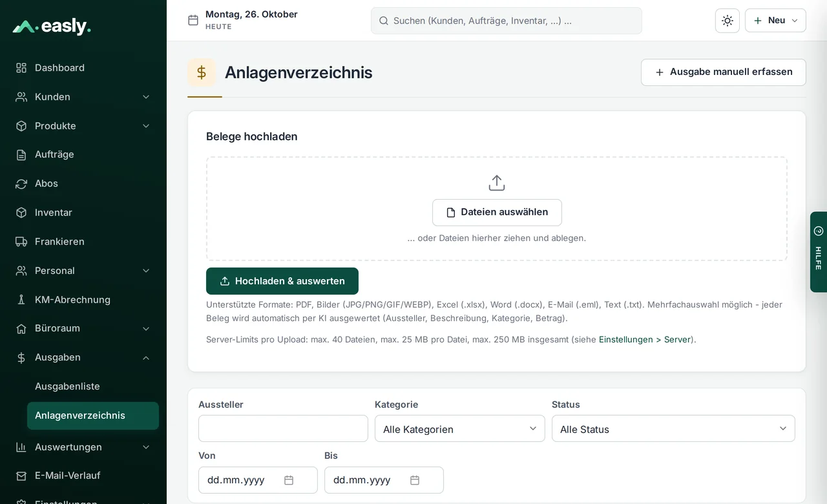Click Dateien auswählen button
The height and width of the screenshot is (504, 827).
[x=497, y=213]
